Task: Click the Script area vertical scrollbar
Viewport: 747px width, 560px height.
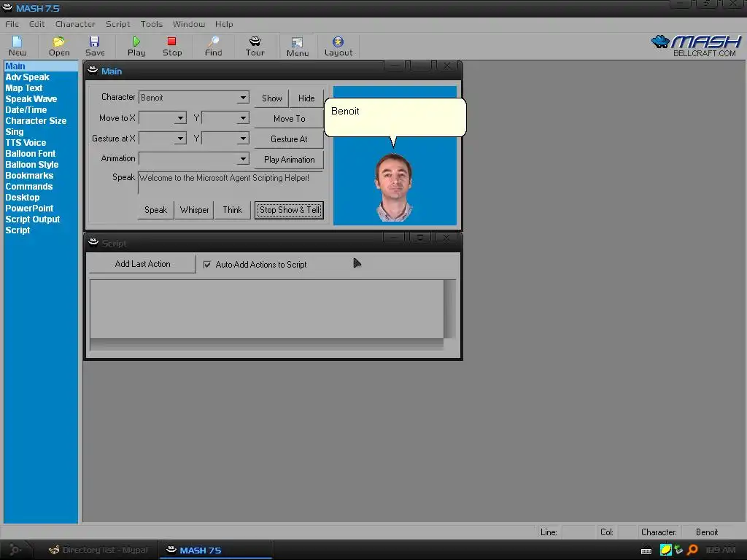Action: pos(449,308)
